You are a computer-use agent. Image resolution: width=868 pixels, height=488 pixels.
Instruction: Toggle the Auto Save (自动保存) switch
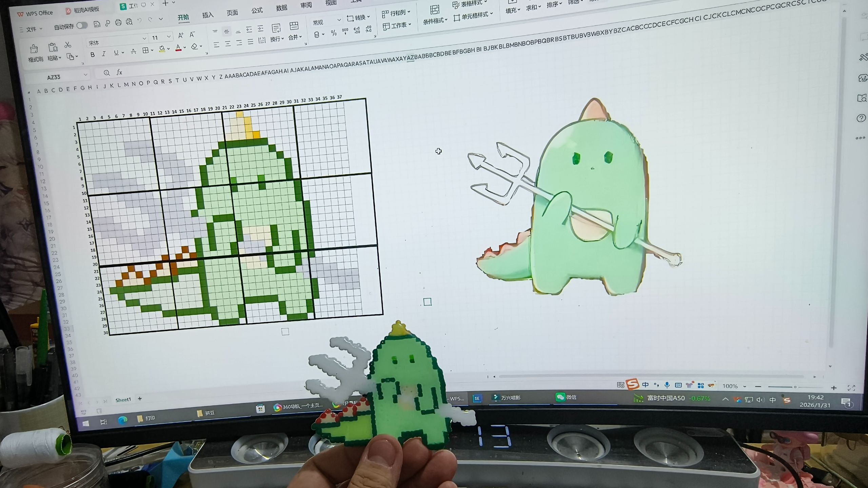[x=82, y=25]
